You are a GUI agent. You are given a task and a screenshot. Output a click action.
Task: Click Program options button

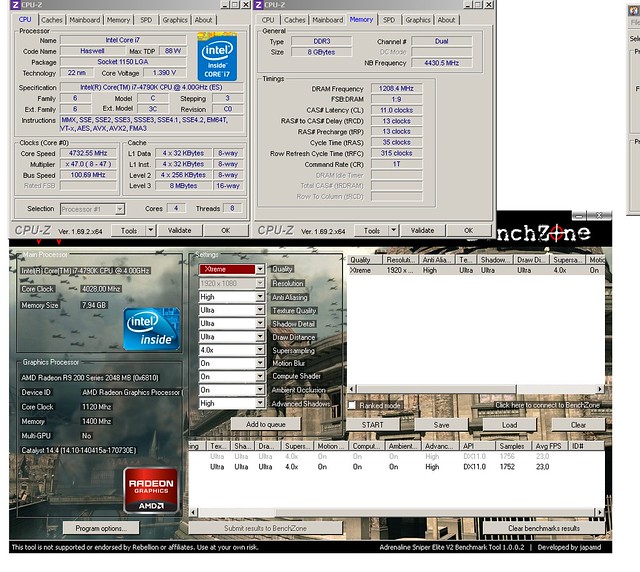(101, 528)
